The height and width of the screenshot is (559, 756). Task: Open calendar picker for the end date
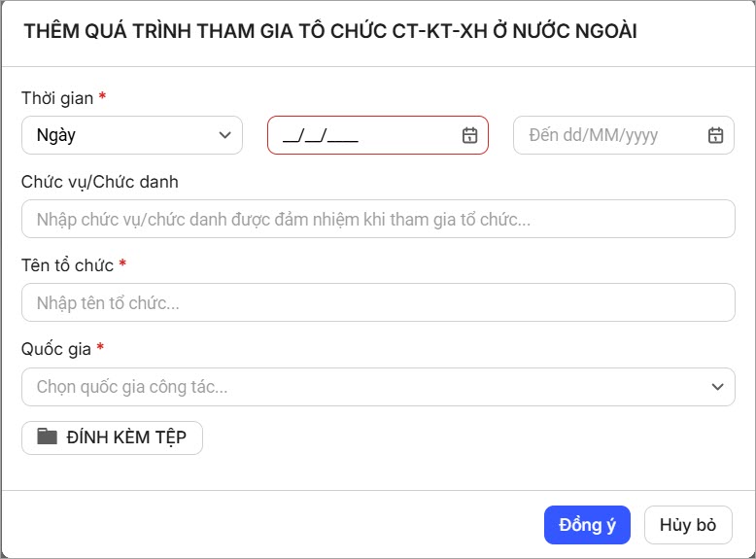tap(715, 136)
